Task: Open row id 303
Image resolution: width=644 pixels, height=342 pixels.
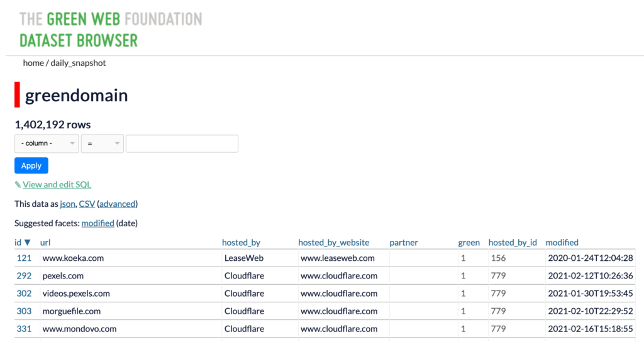Action: (24, 311)
